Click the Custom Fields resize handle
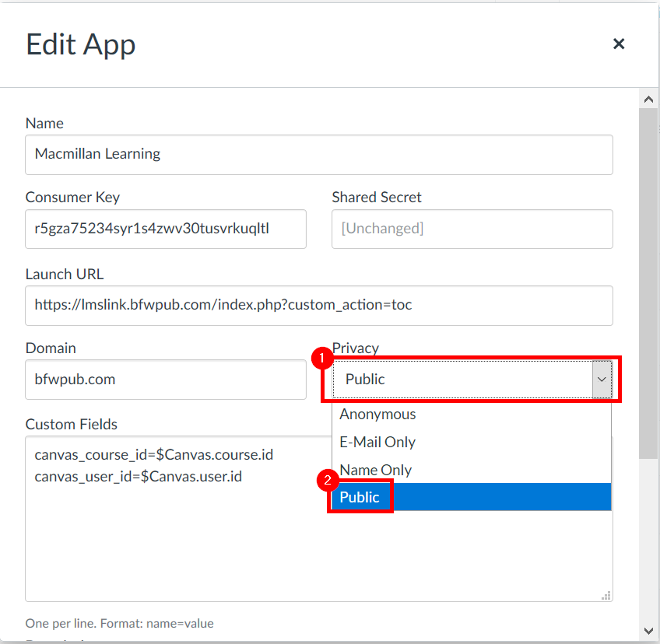Screen dimensions: 660x644 click(606, 595)
